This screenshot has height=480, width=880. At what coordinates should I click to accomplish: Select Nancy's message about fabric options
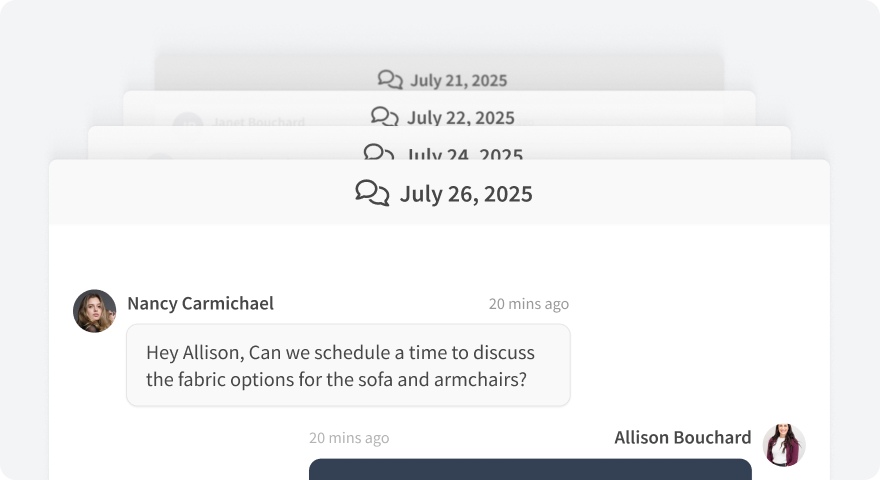coord(348,366)
